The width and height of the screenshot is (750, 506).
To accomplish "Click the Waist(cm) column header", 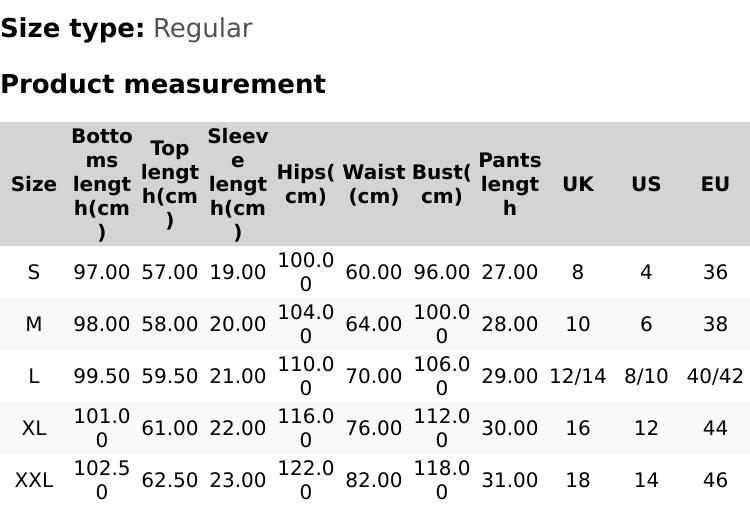I will pyautogui.click(x=374, y=184).
